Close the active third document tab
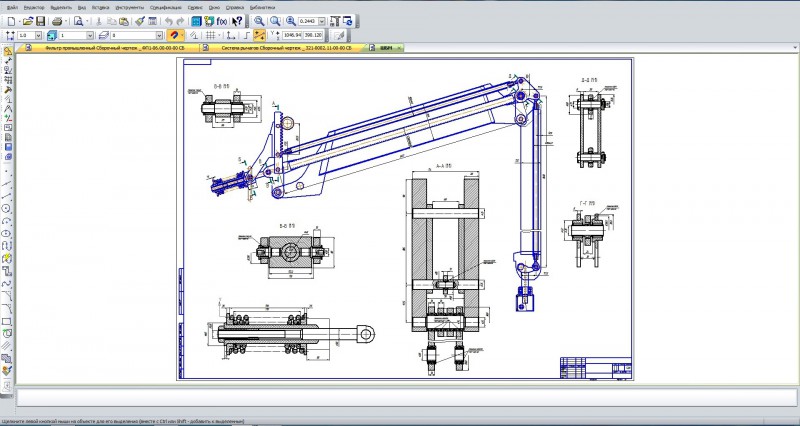The image size is (800, 426). click(x=399, y=48)
